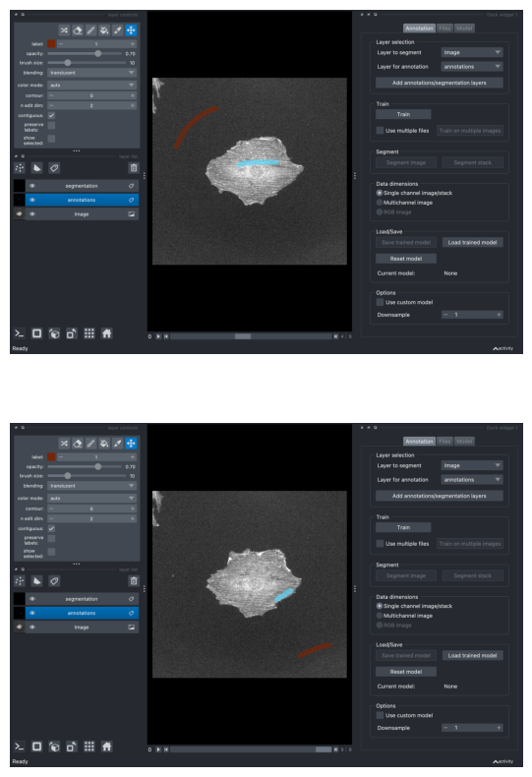Select the eraser tool in the upper napari window
Image resolution: width=532 pixels, height=777 pixels.
[78, 30]
